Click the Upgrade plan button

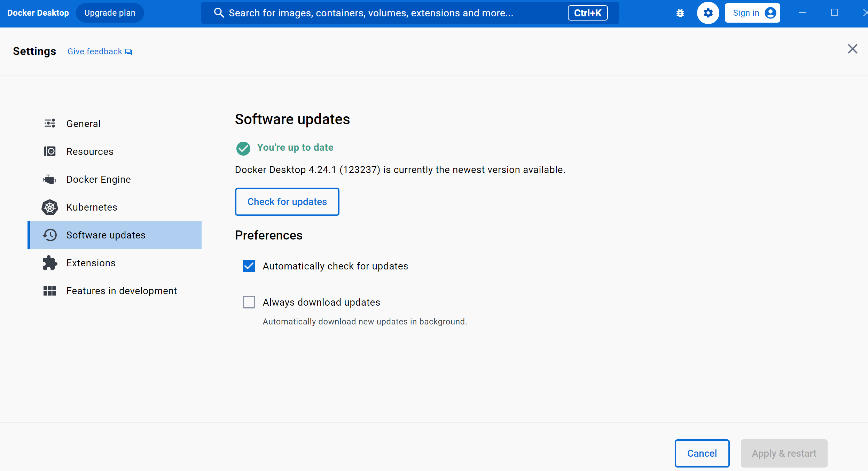[x=110, y=13]
